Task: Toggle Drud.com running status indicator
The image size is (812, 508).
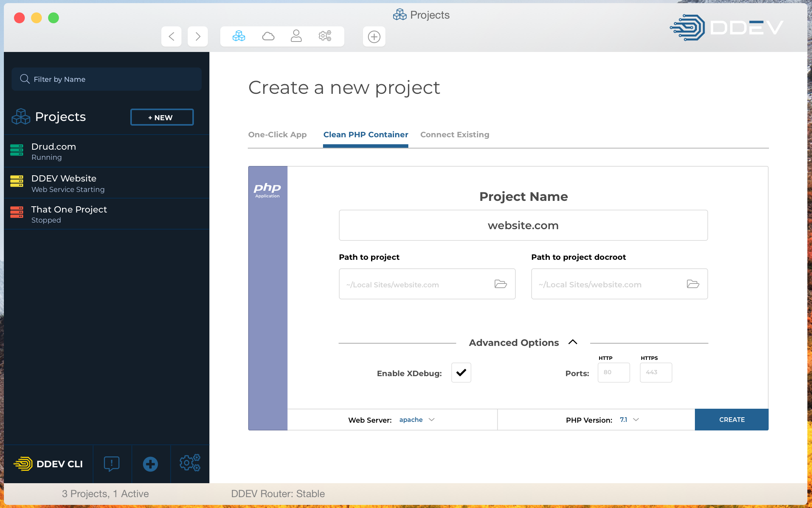Action: click(x=16, y=150)
